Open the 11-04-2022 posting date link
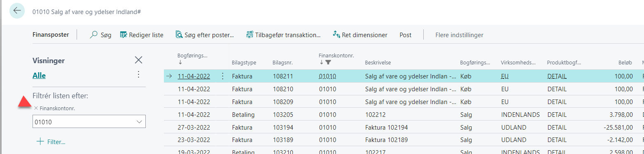The width and height of the screenshot is (644, 154). 194,76
